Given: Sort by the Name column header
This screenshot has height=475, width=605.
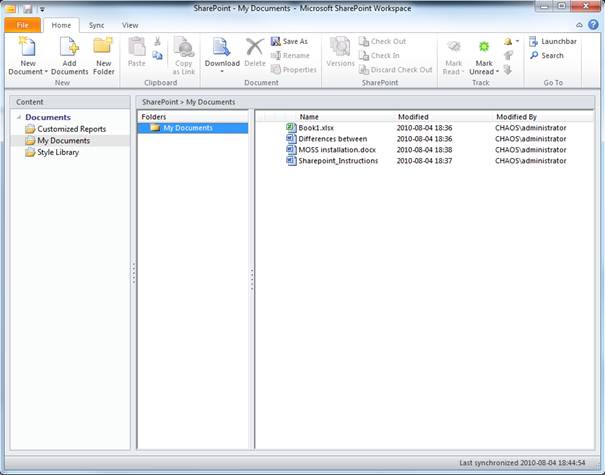Looking at the screenshot, I should [x=309, y=117].
